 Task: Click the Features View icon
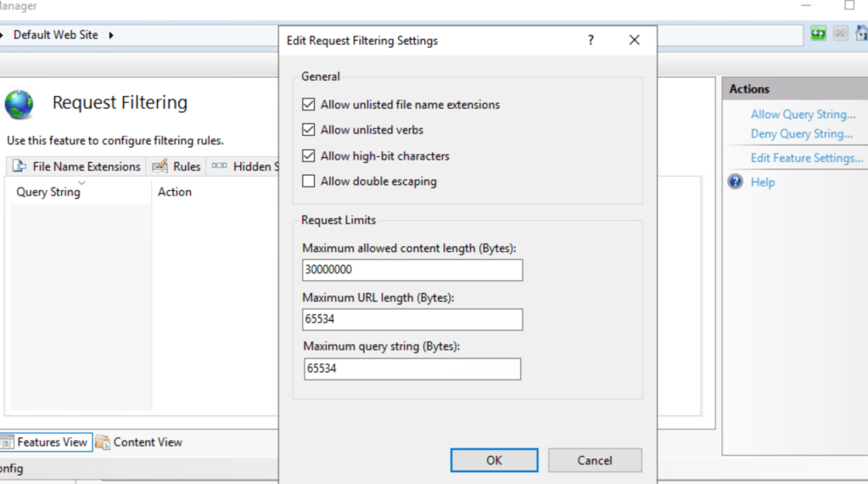pos(8,442)
